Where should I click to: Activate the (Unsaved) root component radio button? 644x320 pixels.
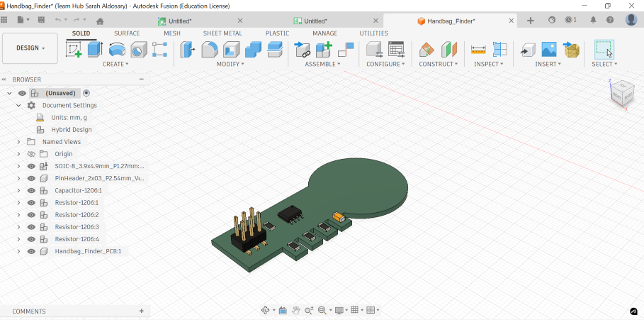[86, 93]
